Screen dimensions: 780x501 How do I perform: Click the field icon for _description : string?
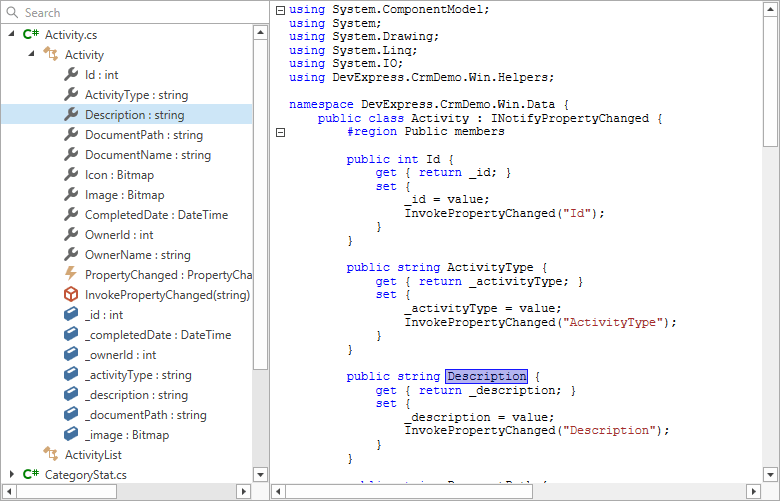point(71,394)
